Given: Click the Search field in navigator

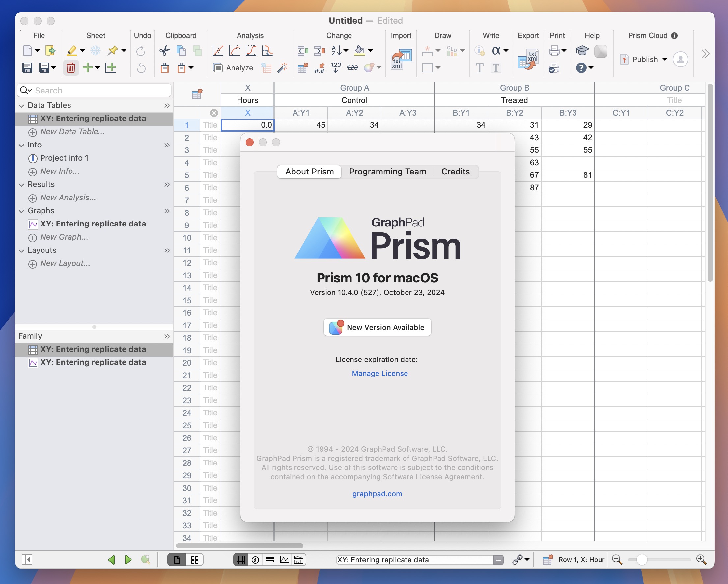Looking at the screenshot, I should click(x=94, y=91).
